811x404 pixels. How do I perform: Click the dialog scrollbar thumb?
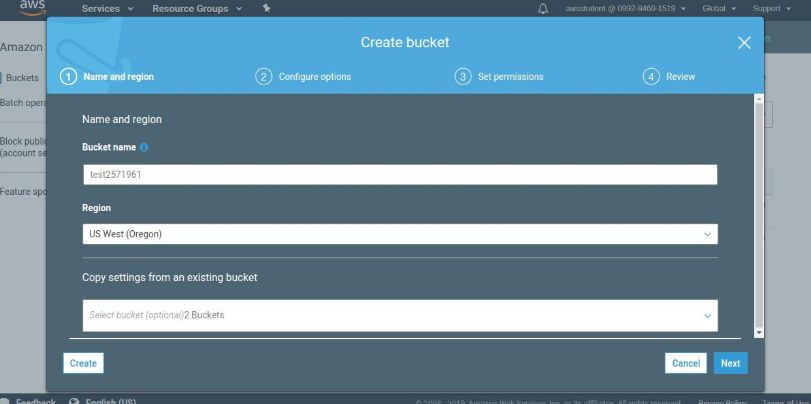[759, 215]
